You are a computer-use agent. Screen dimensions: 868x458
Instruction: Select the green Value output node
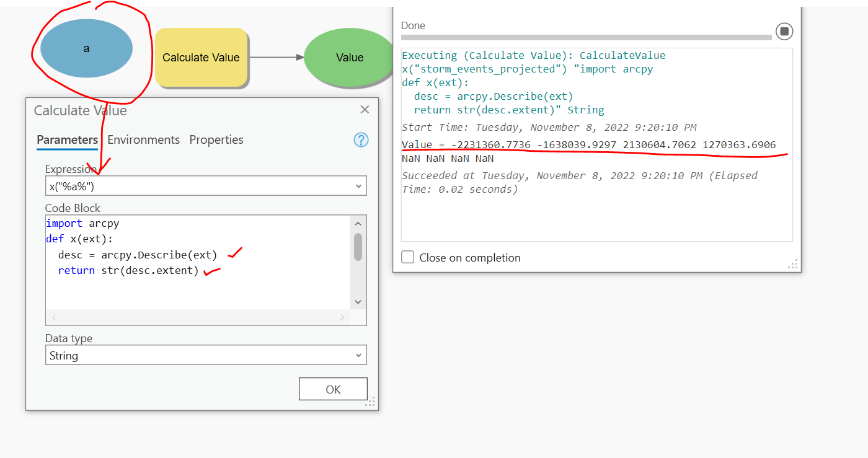point(349,57)
